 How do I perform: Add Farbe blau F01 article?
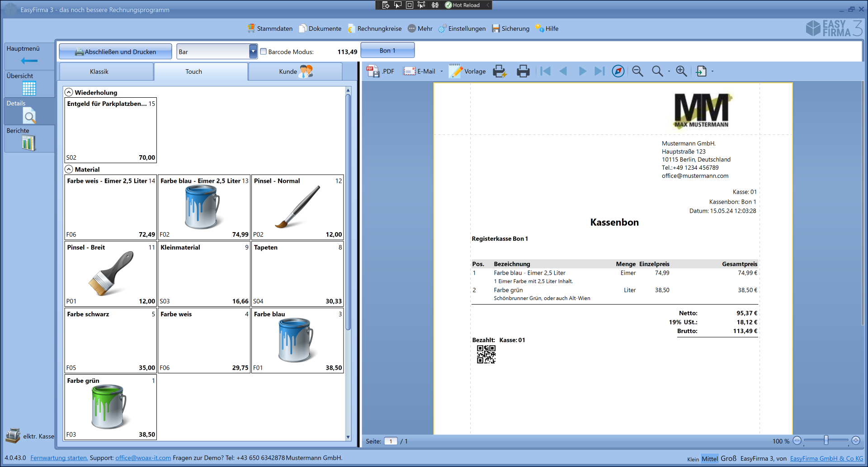click(x=297, y=340)
